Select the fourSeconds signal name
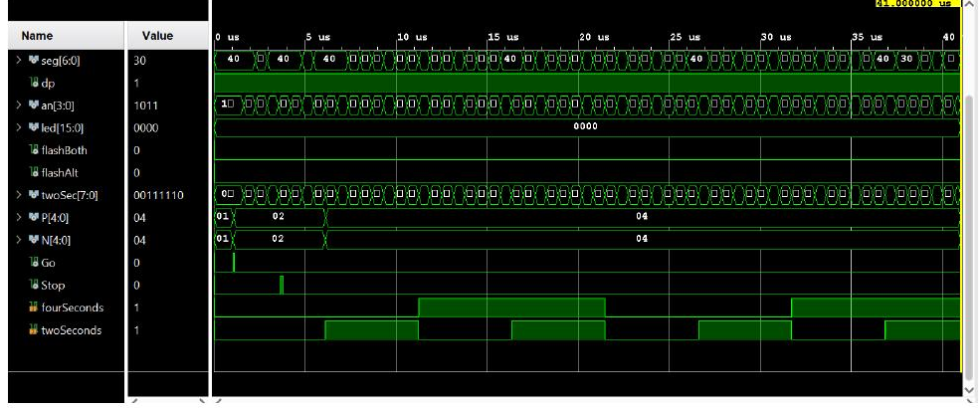Image resolution: width=980 pixels, height=408 pixels. tap(72, 308)
